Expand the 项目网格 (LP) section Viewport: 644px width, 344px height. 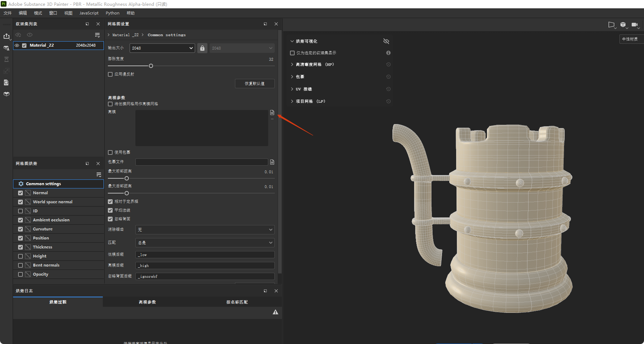pyautogui.click(x=292, y=101)
